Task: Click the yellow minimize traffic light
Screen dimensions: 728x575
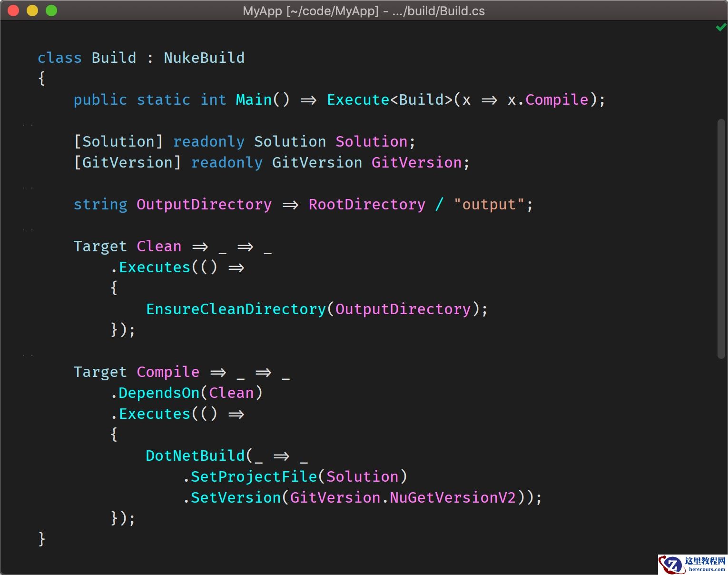Action: 32,10
